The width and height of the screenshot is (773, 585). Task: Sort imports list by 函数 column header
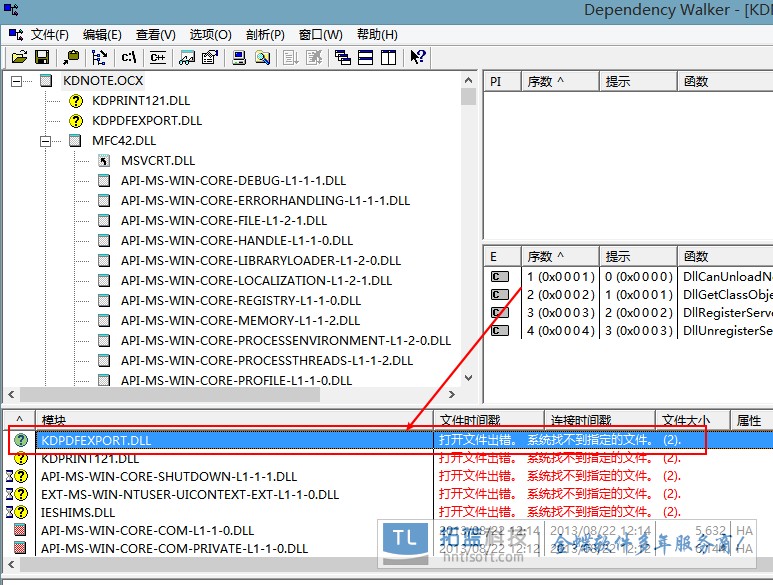(x=725, y=81)
